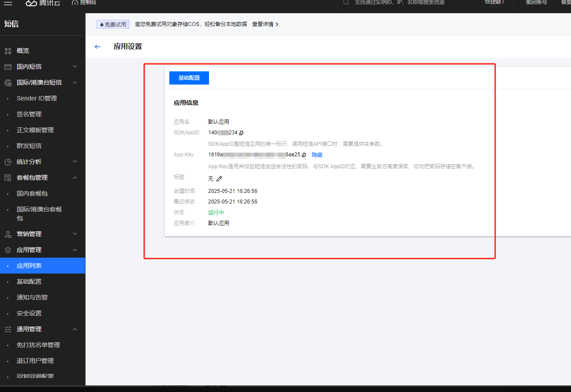Click the search magnifier icon
571x392 pixels.
346,2
